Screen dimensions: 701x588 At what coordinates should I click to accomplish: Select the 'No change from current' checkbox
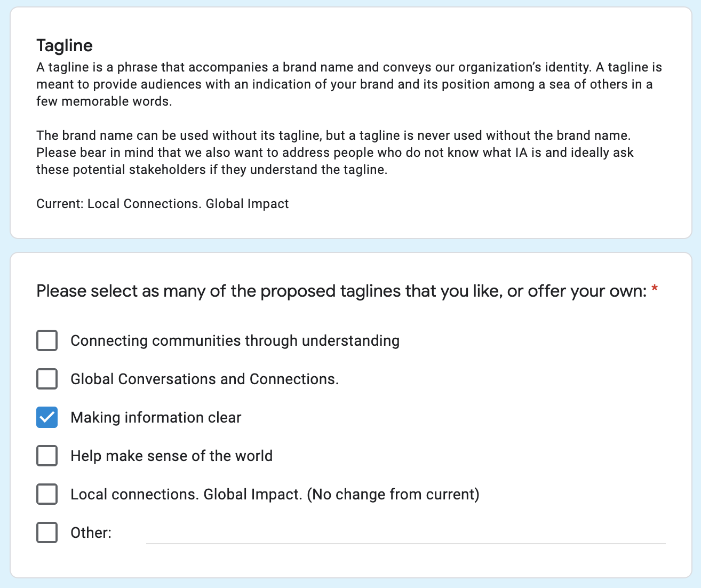(47, 494)
